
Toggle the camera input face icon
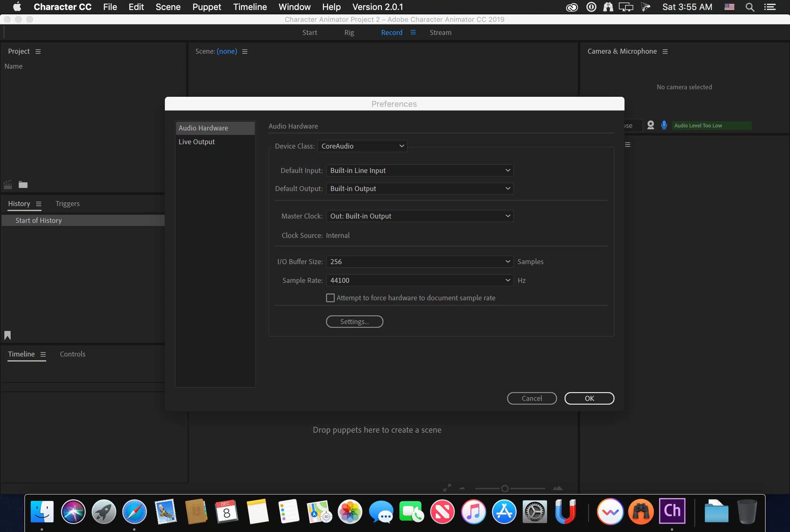pyautogui.click(x=650, y=125)
